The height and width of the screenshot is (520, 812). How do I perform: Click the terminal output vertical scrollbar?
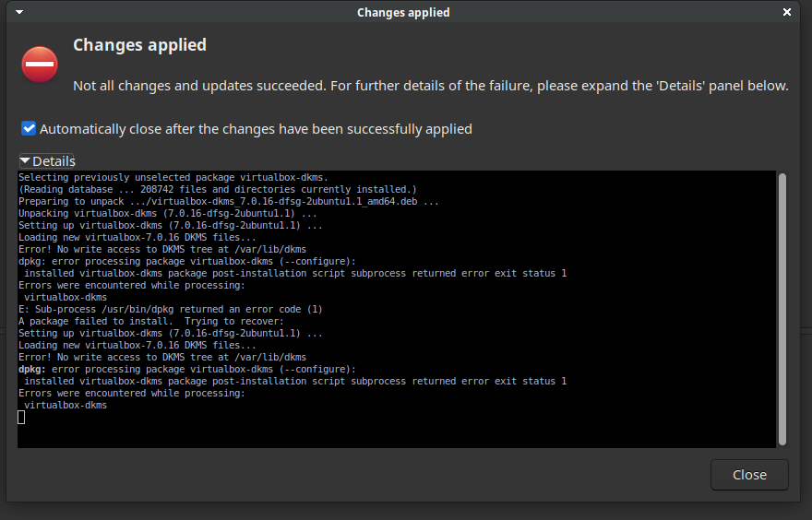782,309
